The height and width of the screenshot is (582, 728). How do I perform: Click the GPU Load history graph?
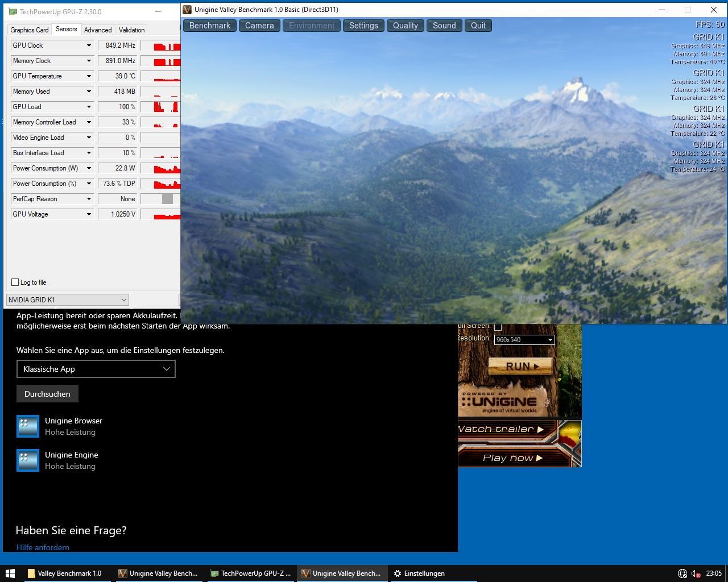click(160, 107)
